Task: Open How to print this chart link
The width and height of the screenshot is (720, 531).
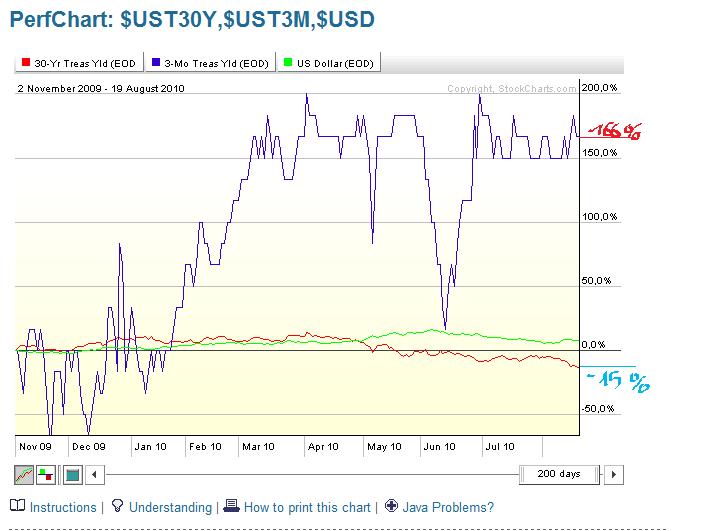Action: coord(307,508)
